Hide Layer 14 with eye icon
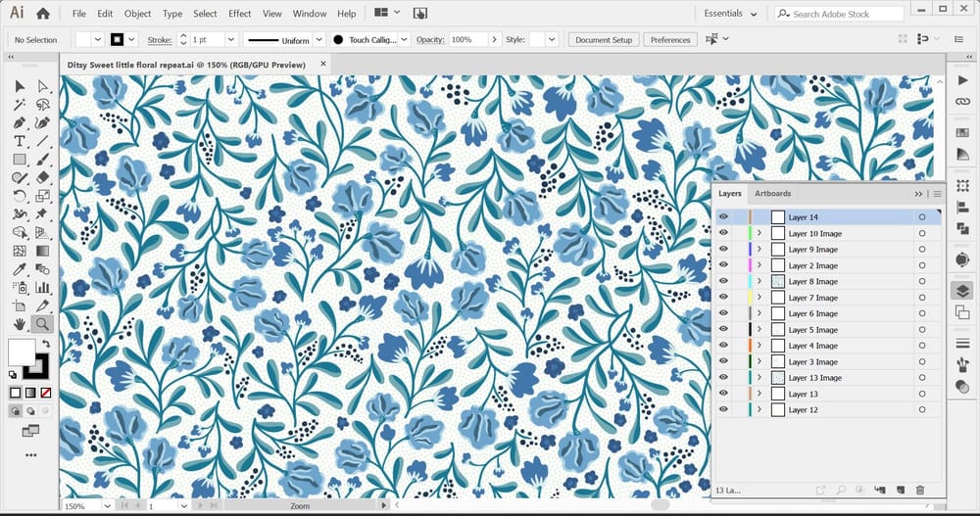The height and width of the screenshot is (516, 980). [723, 217]
